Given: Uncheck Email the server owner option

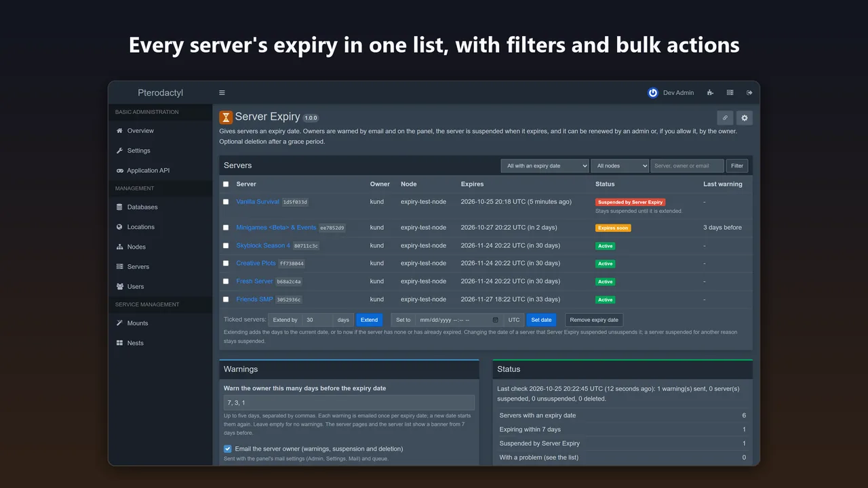Looking at the screenshot, I should (228, 449).
